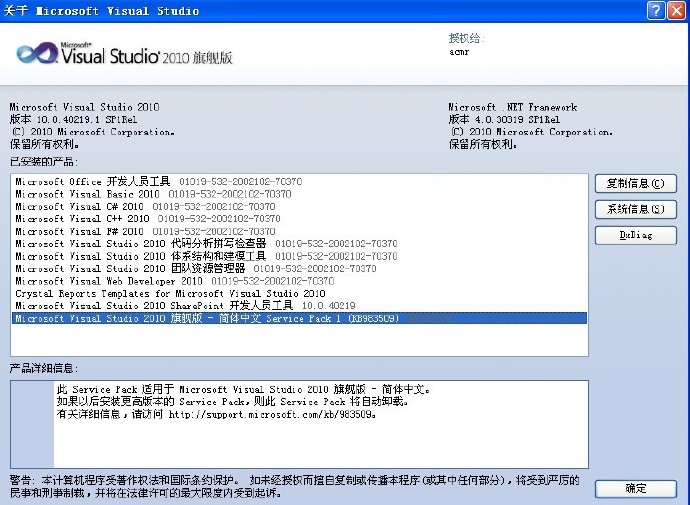The height and width of the screenshot is (505, 690).
Task: Click the licensed user name acmr
Action: (459, 52)
